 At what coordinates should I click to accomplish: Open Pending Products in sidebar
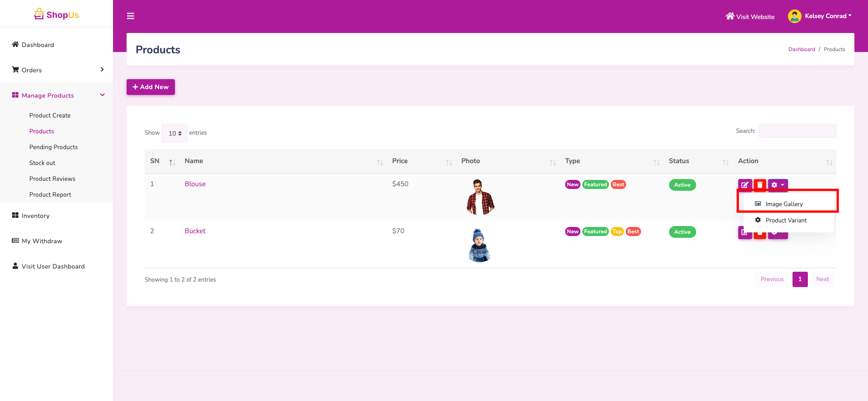(53, 147)
